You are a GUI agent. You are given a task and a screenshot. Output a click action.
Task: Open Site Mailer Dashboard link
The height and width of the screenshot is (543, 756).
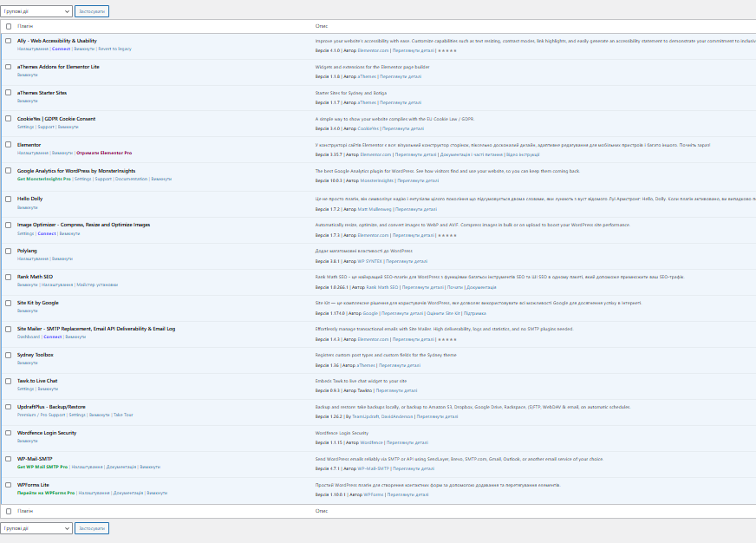29,337
